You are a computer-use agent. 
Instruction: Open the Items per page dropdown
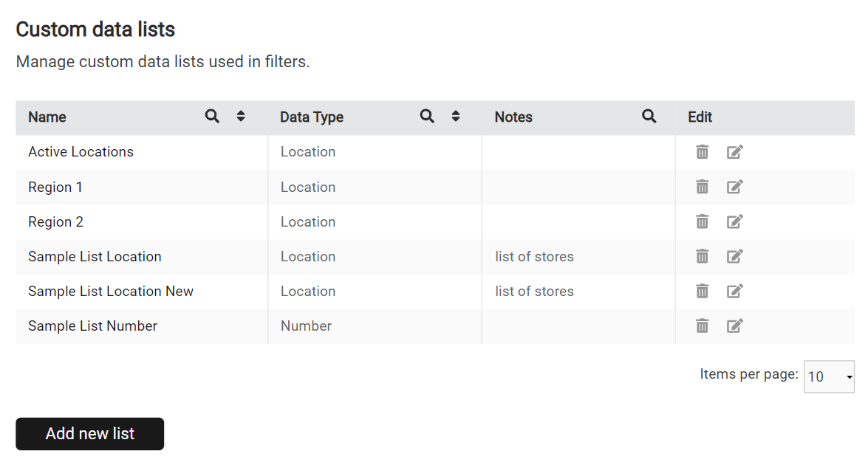[829, 376]
